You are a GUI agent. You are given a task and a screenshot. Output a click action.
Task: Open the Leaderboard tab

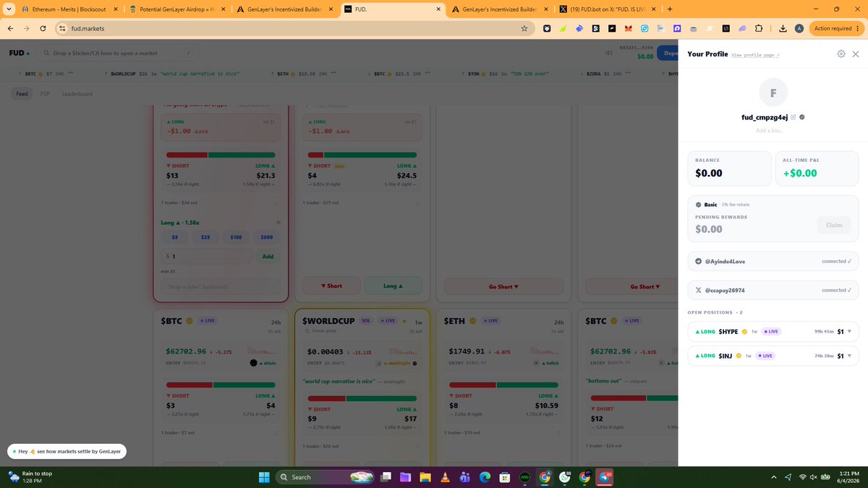pyautogui.click(x=77, y=94)
